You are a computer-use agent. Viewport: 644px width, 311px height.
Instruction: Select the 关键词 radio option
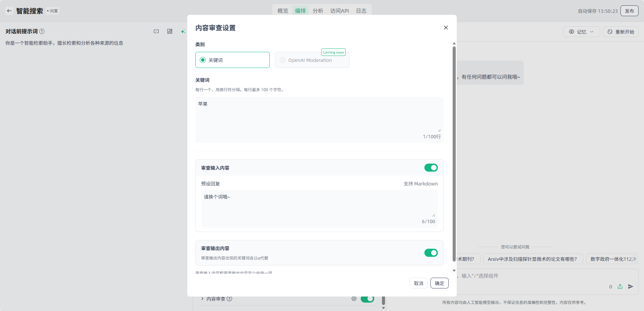(x=203, y=60)
